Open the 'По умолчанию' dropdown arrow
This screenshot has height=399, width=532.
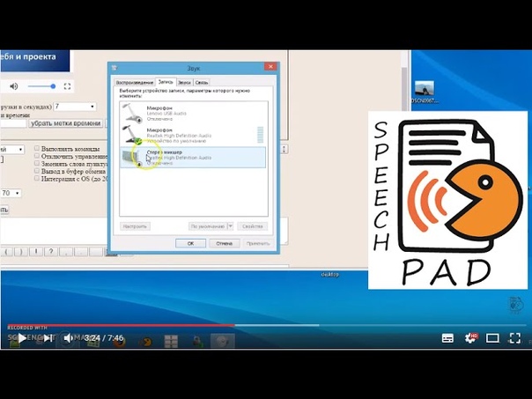click(x=231, y=226)
